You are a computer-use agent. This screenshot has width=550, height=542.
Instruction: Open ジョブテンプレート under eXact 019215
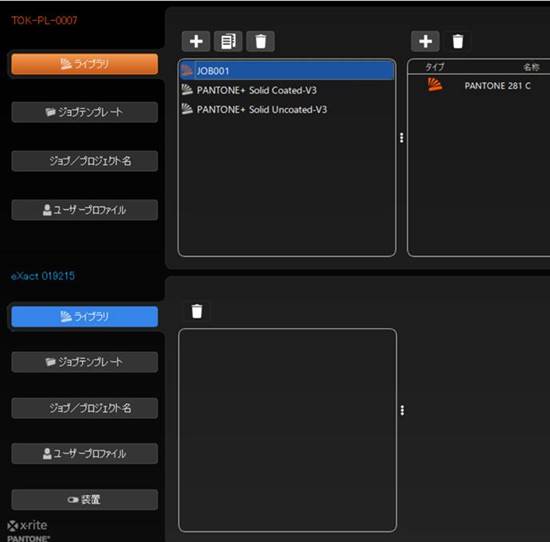[85, 362]
